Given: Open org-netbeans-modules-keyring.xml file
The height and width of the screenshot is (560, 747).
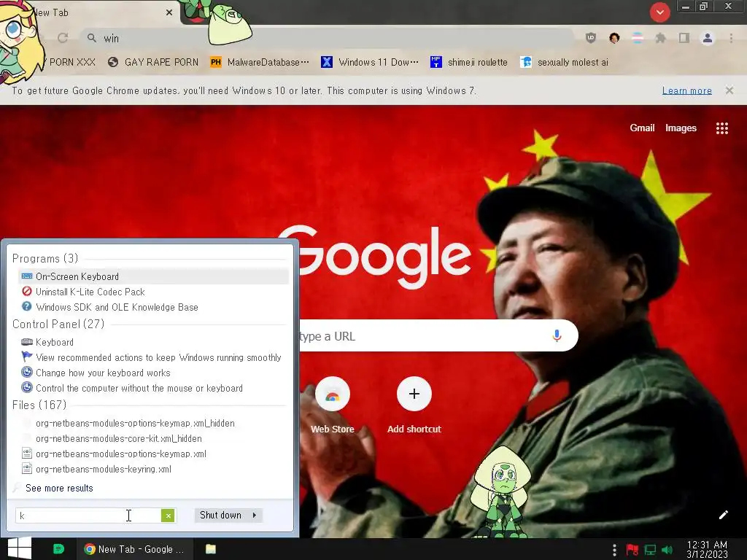Looking at the screenshot, I should coord(153,469).
